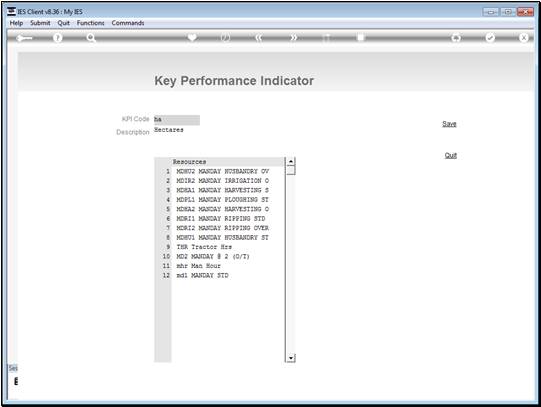Click the heart favorites icon
Viewport: 541px width, 407px height.
click(192, 37)
